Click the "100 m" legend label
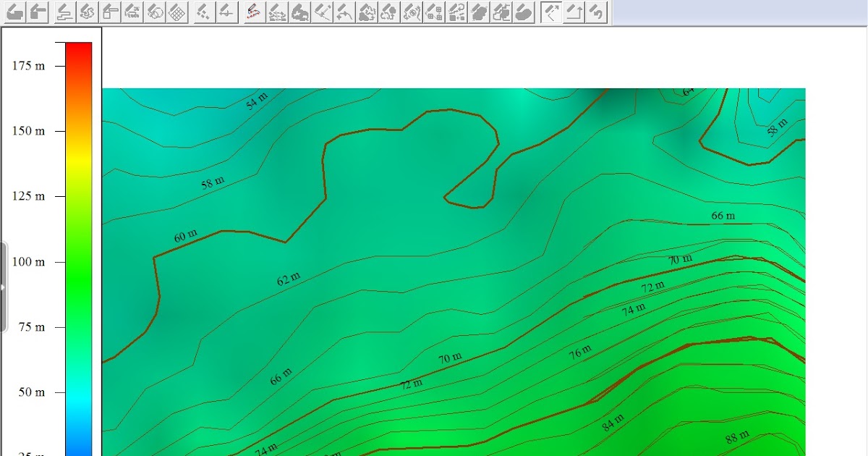 pos(28,261)
